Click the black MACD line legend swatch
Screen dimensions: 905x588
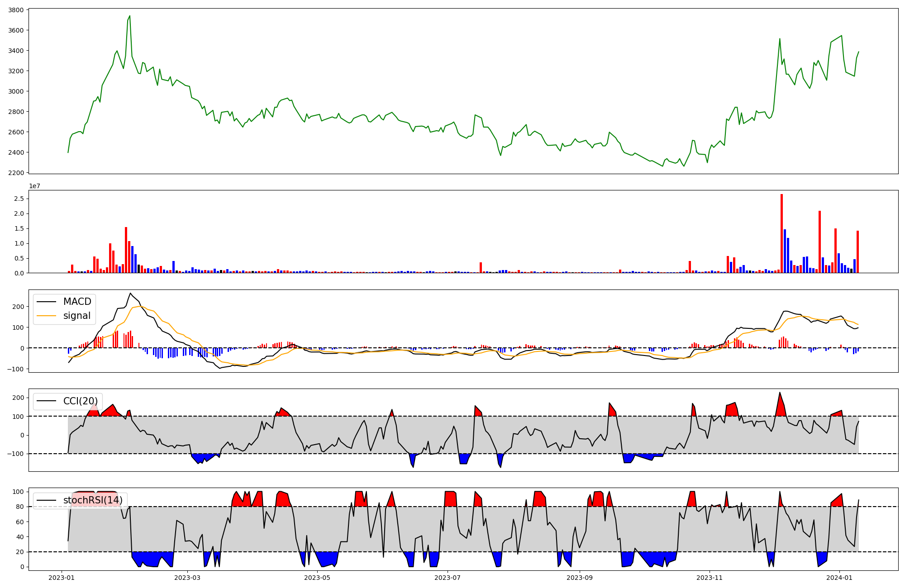[x=47, y=302]
